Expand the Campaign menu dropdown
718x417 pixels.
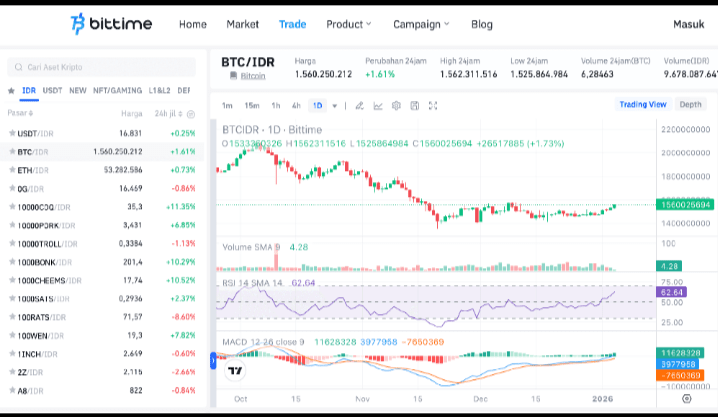[x=421, y=24]
